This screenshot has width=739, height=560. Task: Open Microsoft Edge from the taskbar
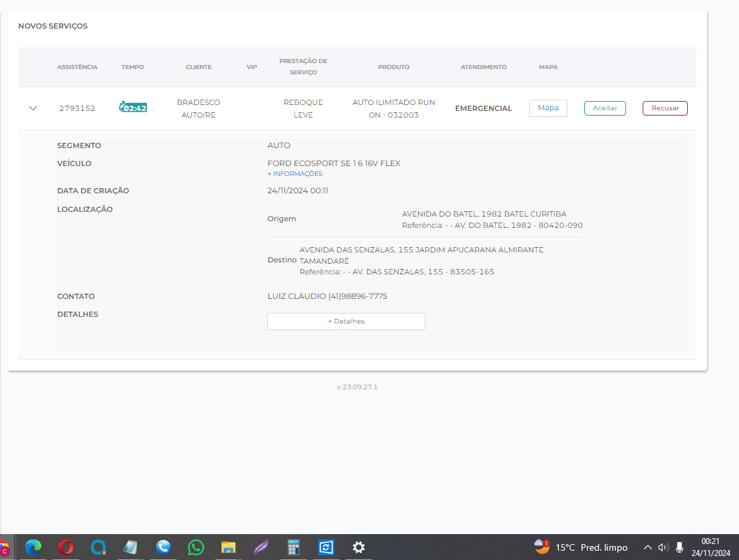tap(33, 547)
